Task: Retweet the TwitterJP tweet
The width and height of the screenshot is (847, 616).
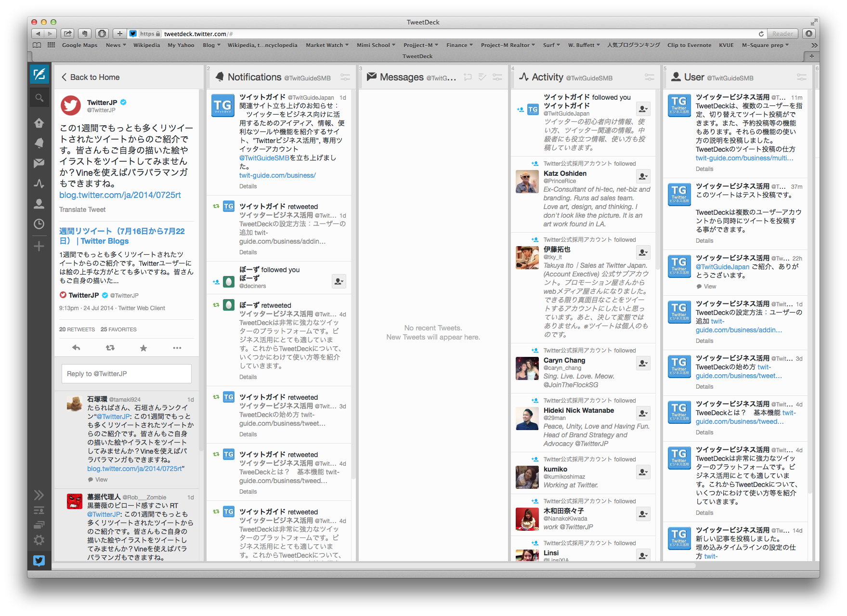Action: pos(110,348)
